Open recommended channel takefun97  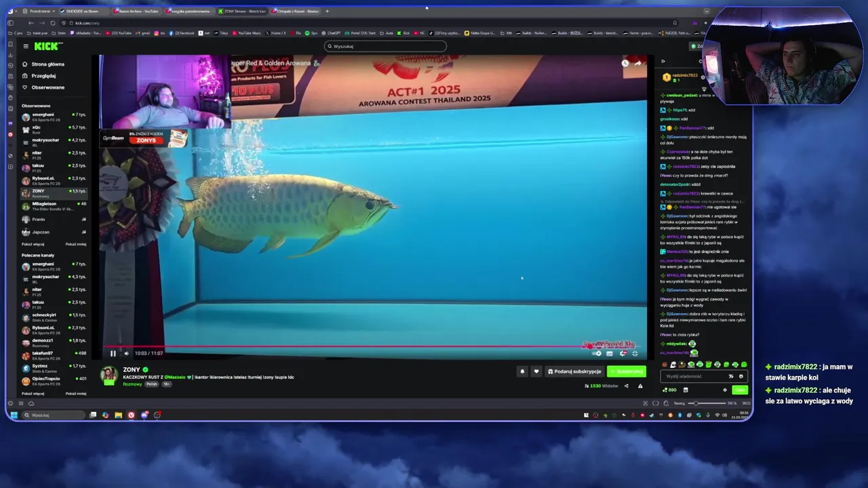pos(54,355)
